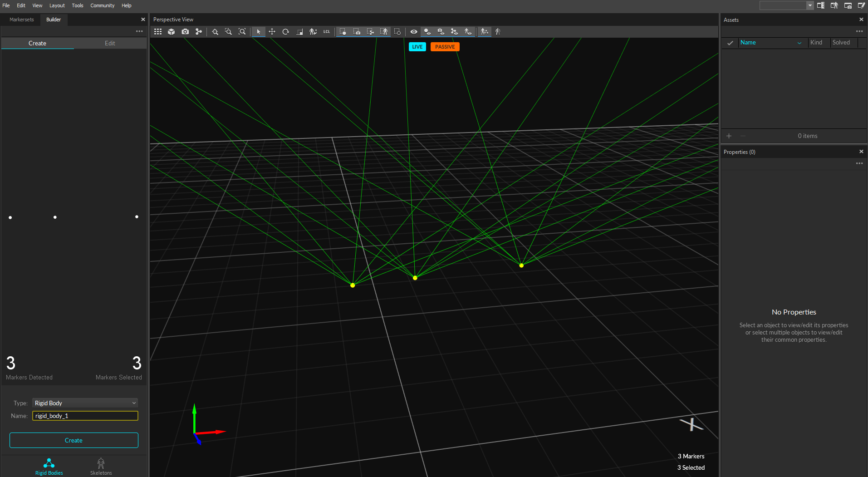868x477 pixels.
Task: Click the zoom-to-fit magnifier icon
Action: click(x=242, y=32)
